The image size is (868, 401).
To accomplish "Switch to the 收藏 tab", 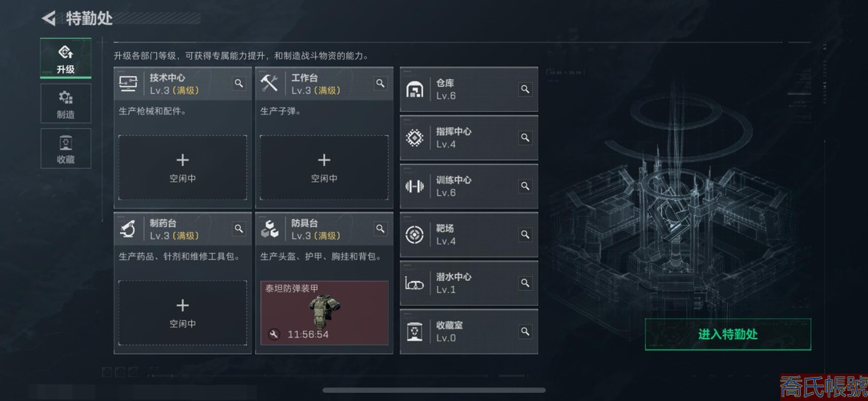I will [66, 149].
